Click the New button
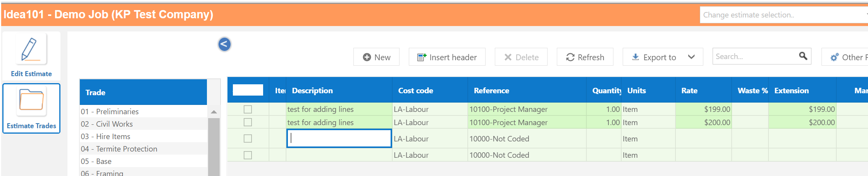Screen dimensions: 868x176 [376, 57]
